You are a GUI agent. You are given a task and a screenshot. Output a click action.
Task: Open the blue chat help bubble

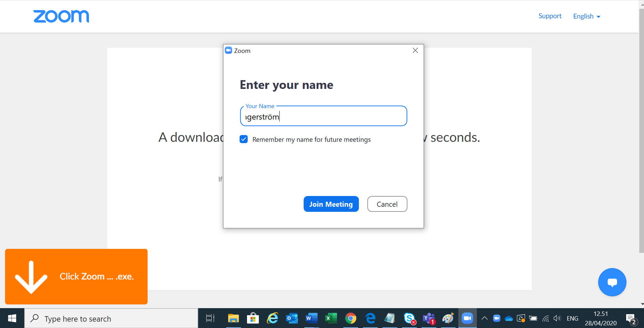[x=612, y=282]
